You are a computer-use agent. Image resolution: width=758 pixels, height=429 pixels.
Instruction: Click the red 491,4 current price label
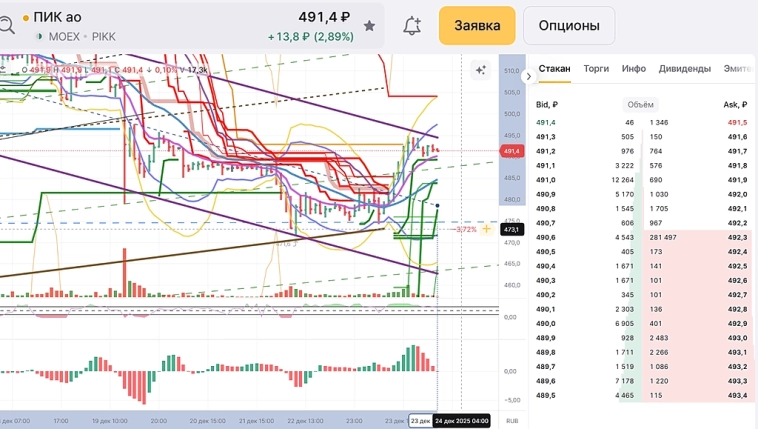pos(511,151)
